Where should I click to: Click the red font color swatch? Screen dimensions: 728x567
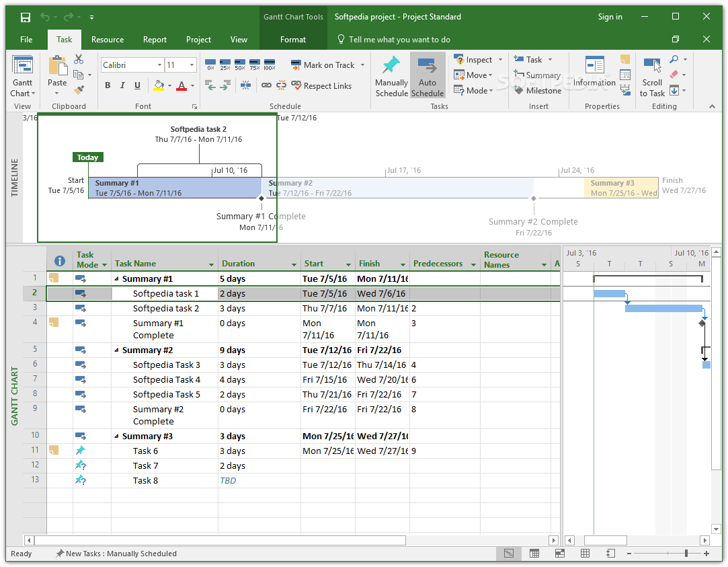click(181, 86)
